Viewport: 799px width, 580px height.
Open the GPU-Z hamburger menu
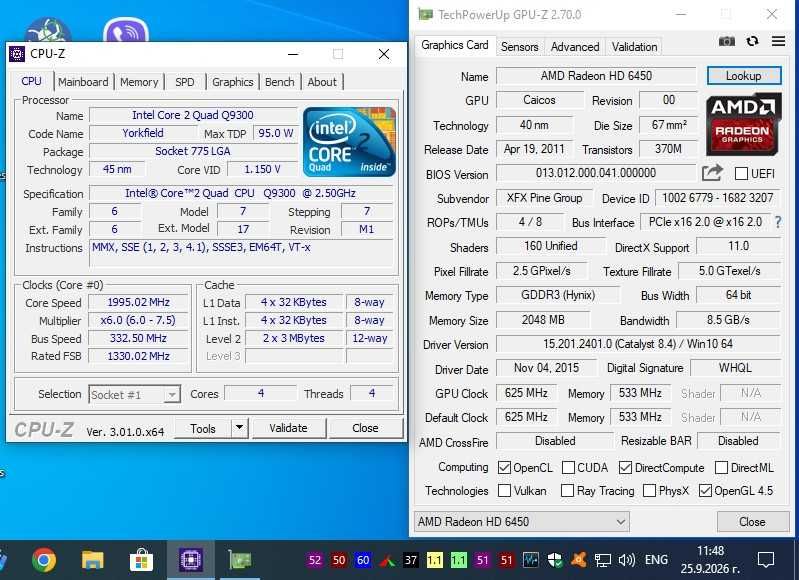[x=778, y=41]
